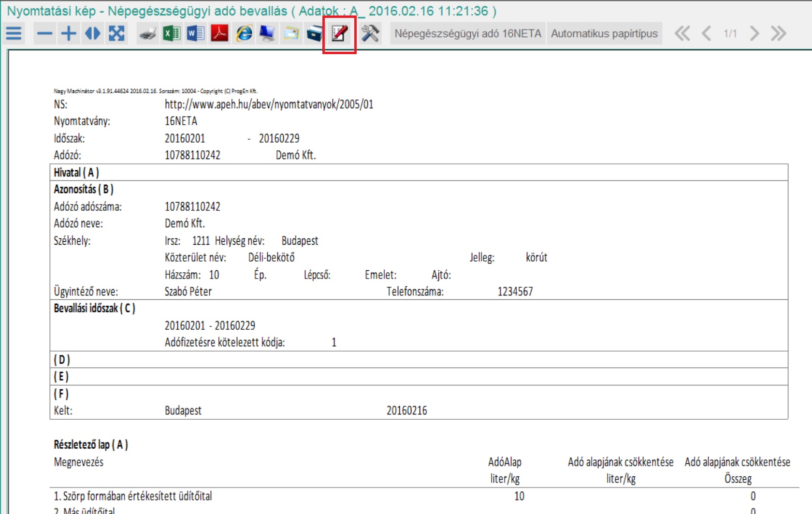Screen dimensions: 812x514
Task: Click the 1/1 page indicator
Action: click(x=730, y=33)
